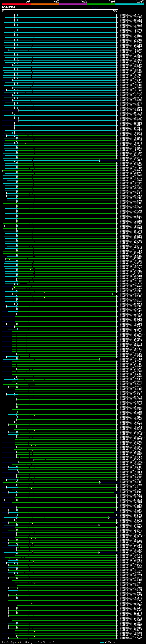Select the UniRef100_A3ASH7 label
This screenshot has width=146, height=644.
coord(131,376)
